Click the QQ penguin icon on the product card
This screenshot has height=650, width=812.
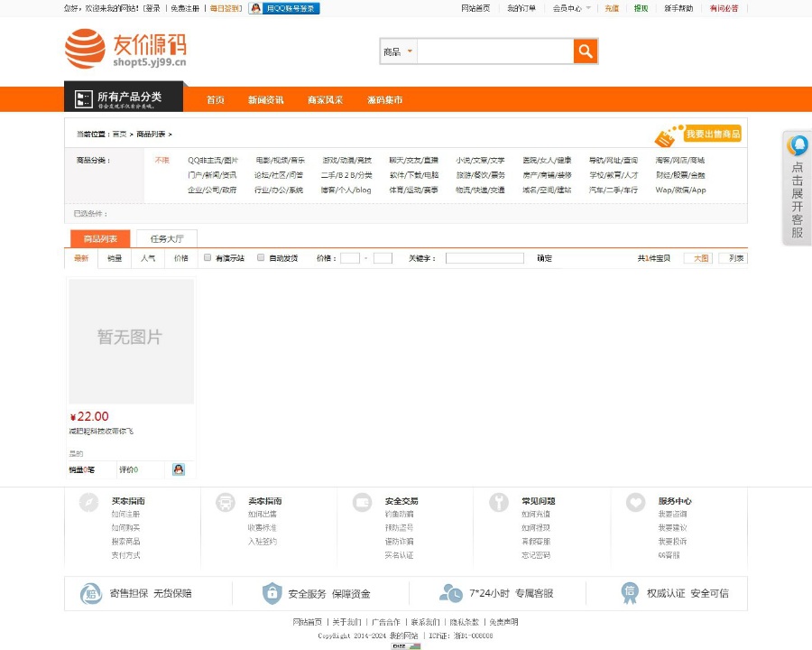(180, 469)
